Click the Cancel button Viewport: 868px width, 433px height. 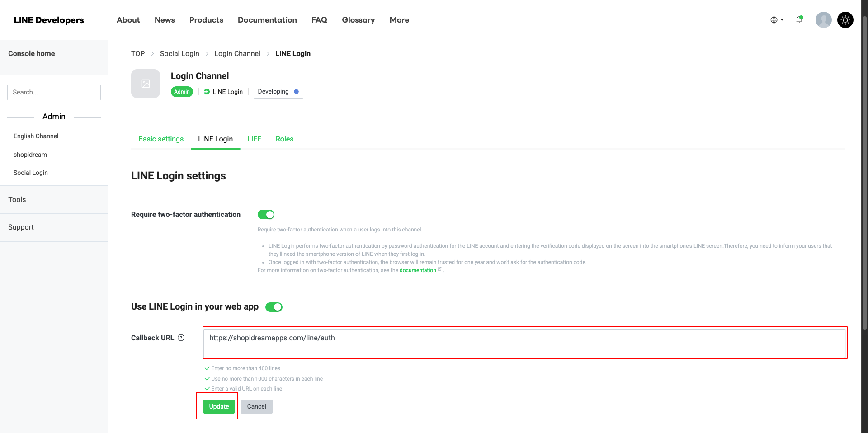pos(256,406)
